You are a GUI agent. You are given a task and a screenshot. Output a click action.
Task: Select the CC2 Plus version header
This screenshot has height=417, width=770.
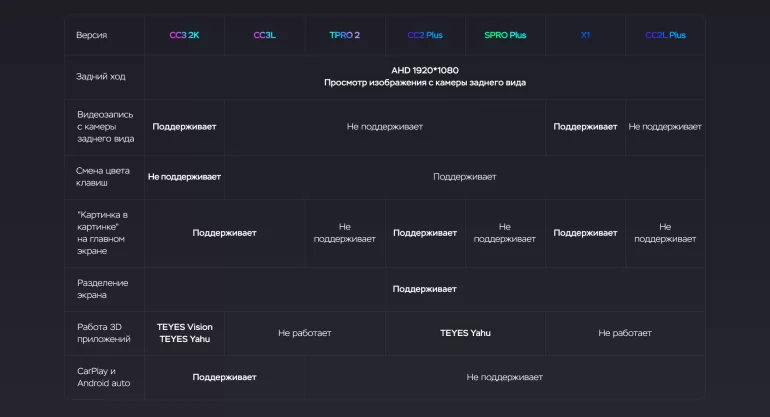pos(424,35)
